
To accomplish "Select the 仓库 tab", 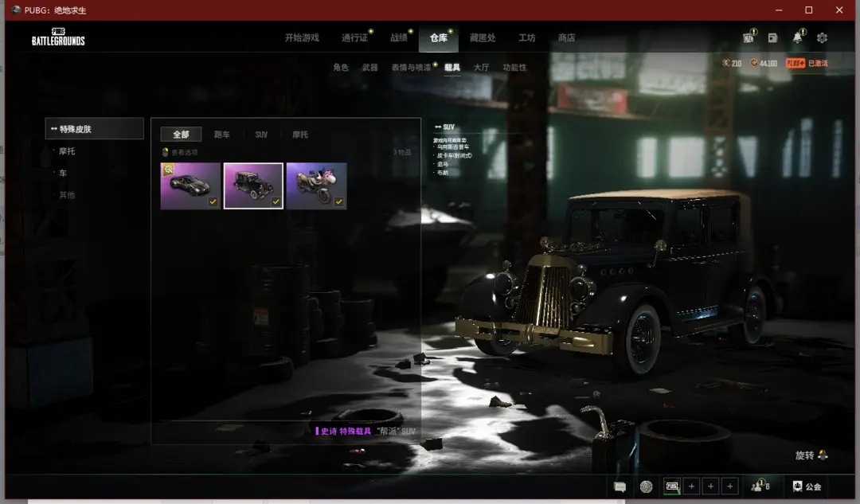I will coord(438,38).
